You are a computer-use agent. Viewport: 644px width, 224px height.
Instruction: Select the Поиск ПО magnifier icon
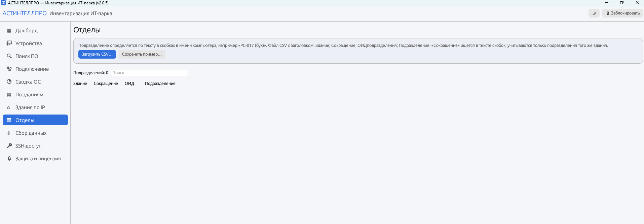pos(9,56)
